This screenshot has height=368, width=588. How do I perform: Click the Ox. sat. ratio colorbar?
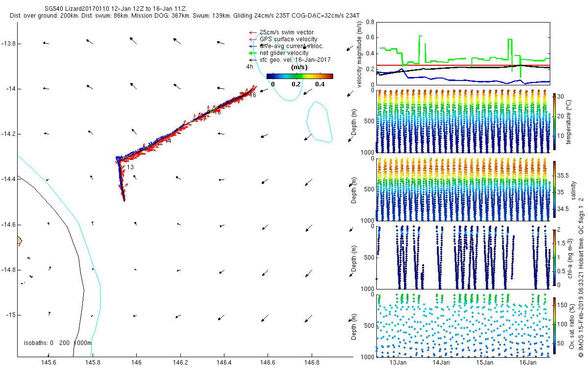click(x=554, y=323)
